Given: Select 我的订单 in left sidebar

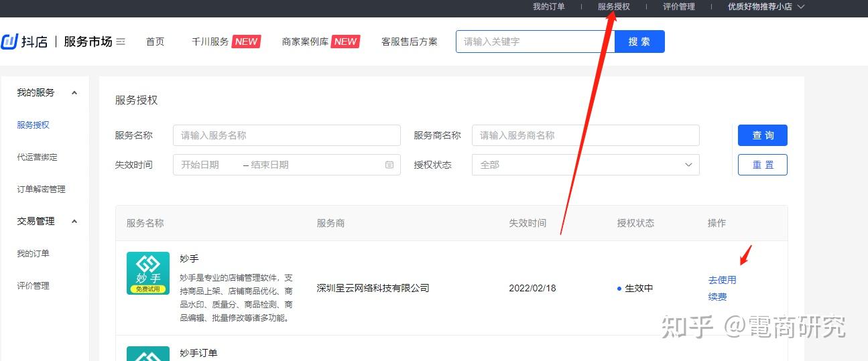Looking at the screenshot, I should (34, 254).
